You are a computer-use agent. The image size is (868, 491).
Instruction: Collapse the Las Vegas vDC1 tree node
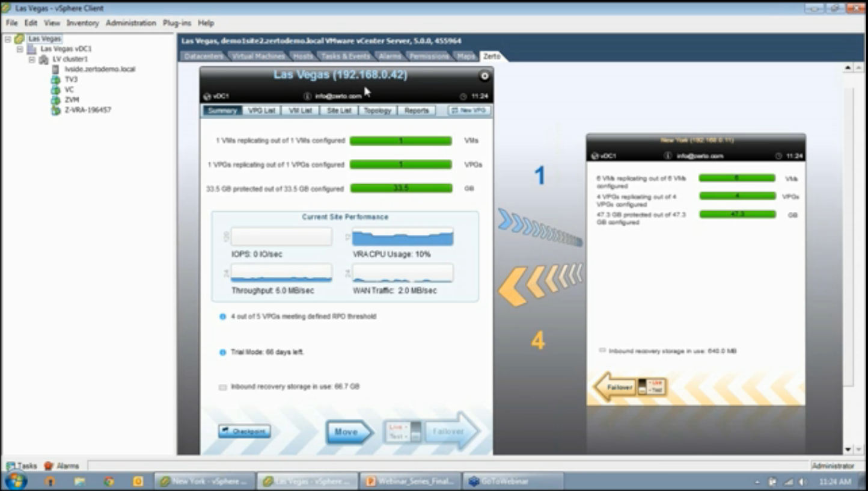click(x=19, y=49)
